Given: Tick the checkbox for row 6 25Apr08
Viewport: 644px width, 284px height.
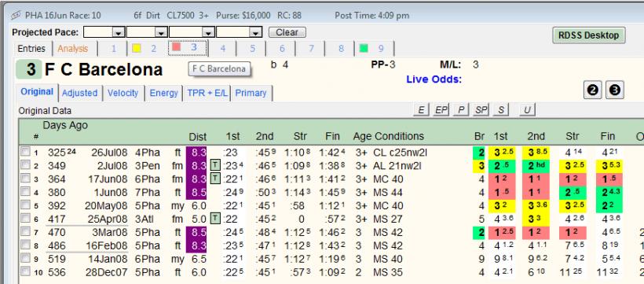Looking at the screenshot, I should [x=25, y=218].
